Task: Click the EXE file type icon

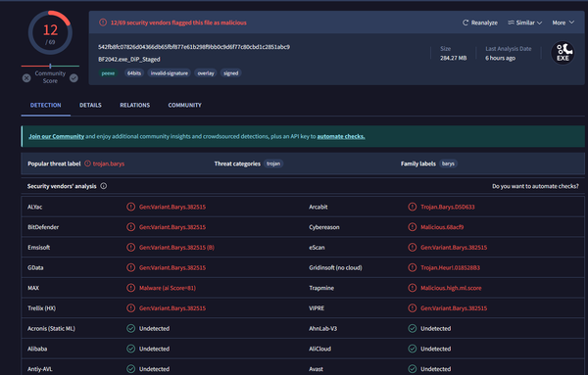Action: click(x=563, y=53)
